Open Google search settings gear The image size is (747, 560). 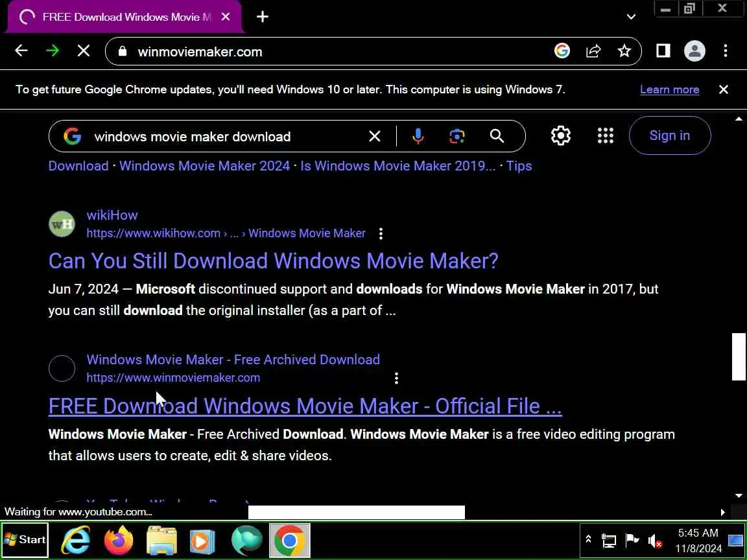(561, 135)
